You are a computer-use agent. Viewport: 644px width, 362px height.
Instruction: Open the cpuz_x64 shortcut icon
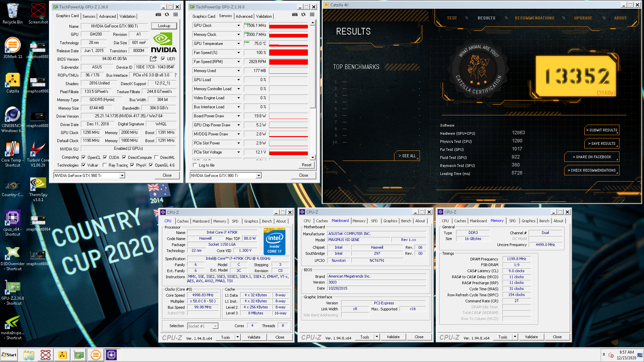click(12, 223)
